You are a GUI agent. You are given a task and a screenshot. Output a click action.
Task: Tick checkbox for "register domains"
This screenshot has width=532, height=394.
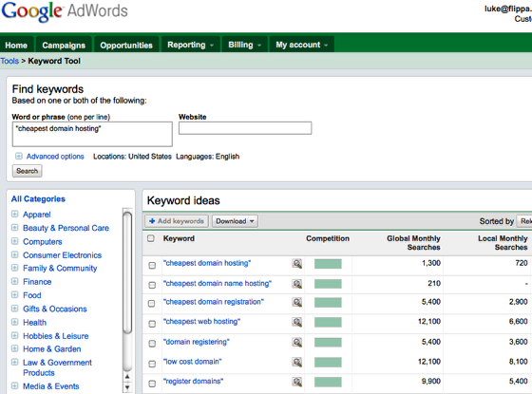coord(152,384)
